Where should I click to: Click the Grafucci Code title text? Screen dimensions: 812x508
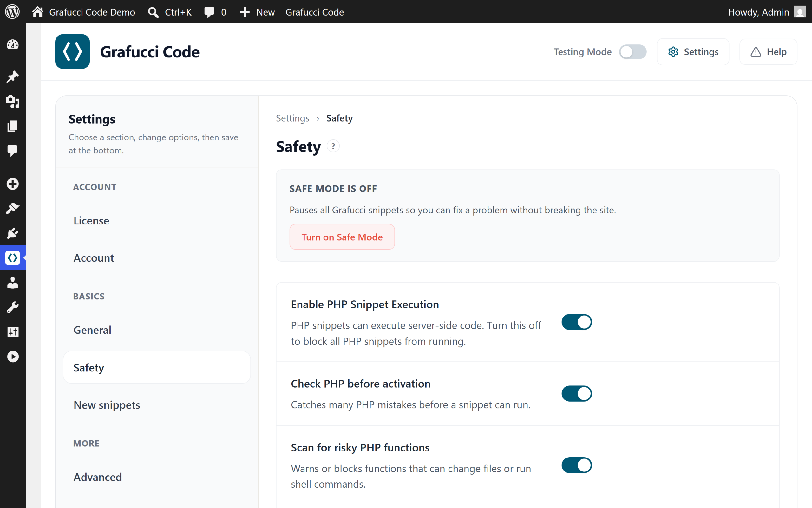tap(150, 52)
